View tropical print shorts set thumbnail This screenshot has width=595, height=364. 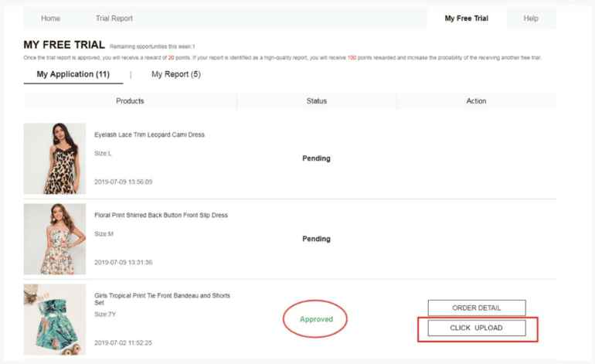(55, 320)
